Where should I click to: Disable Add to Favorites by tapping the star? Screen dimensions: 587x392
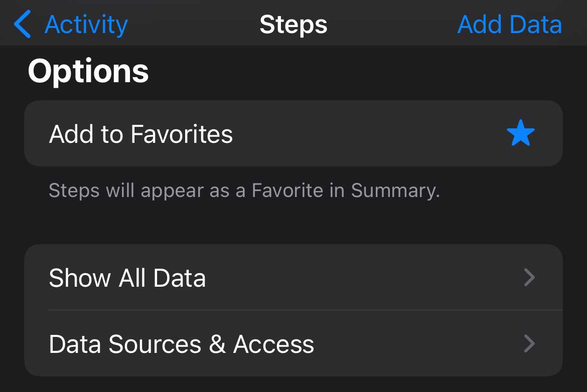[521, 133]
